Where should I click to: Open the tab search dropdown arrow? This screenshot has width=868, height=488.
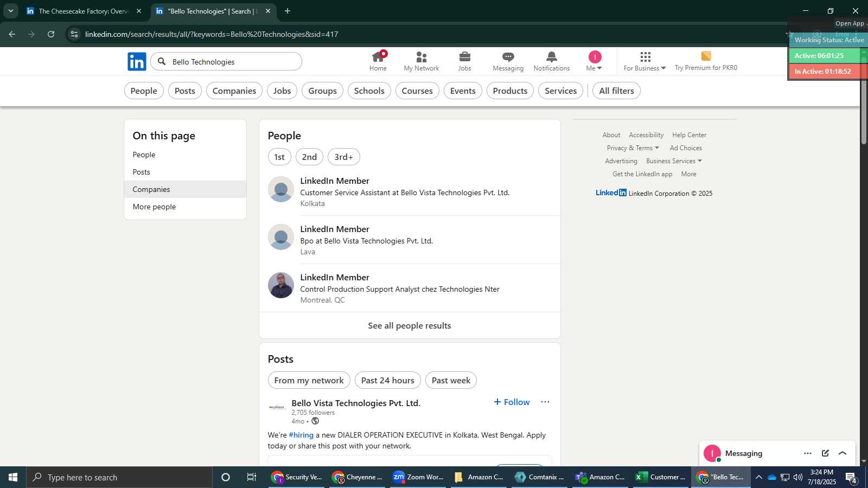click(x=10, y=11)
